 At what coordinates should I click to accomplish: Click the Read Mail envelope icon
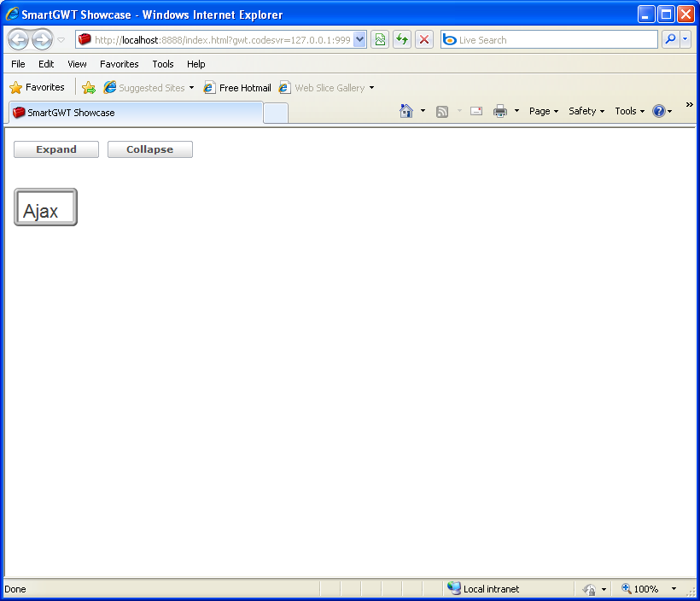tap(476, 111)
